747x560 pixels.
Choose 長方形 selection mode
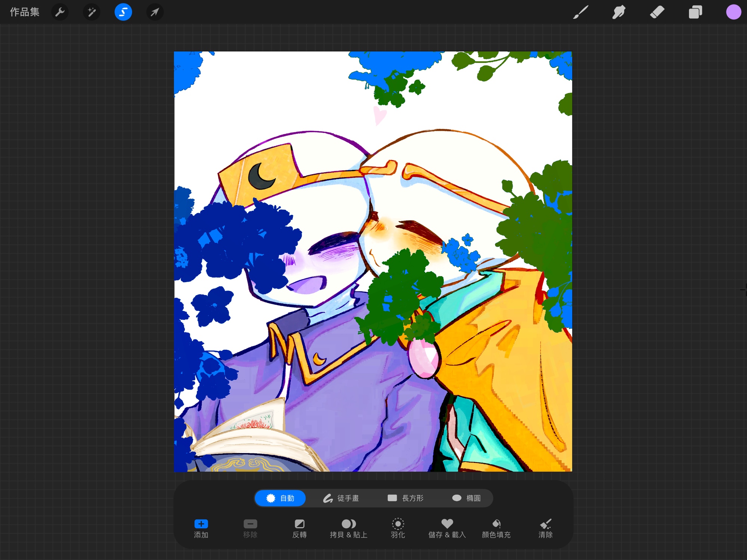[x=405, y=498]
